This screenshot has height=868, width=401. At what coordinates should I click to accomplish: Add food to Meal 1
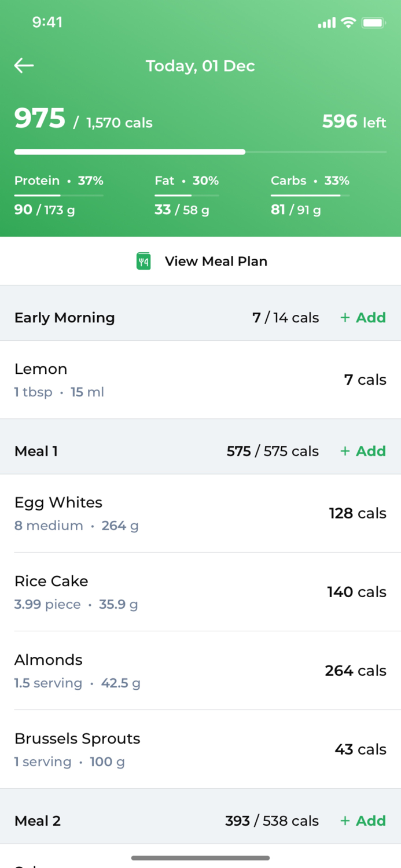click(363, 451)
